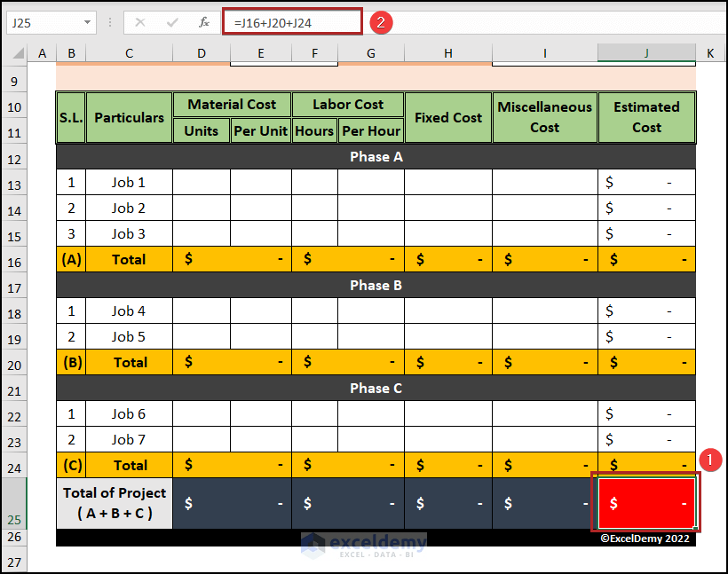Select row 9 header
Image resolution: width=728 pixels, height=574 pixels.
pos(13,81)
